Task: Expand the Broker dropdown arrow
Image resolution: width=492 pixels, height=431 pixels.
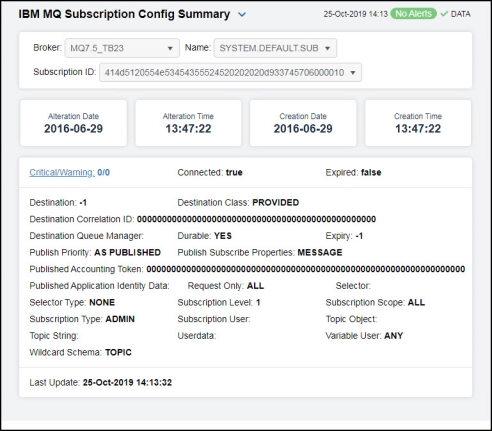Action: (x=170, y=48)
